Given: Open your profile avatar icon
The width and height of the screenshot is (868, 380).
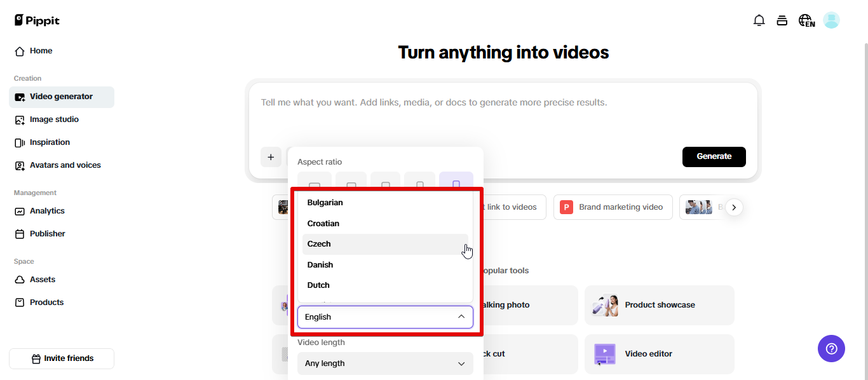Looking at the screenshot, I should (x=831, y=20).
